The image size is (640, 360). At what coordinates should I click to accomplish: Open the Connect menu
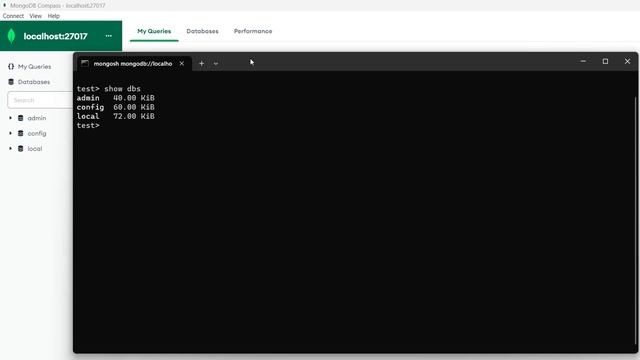coord(13,16)
